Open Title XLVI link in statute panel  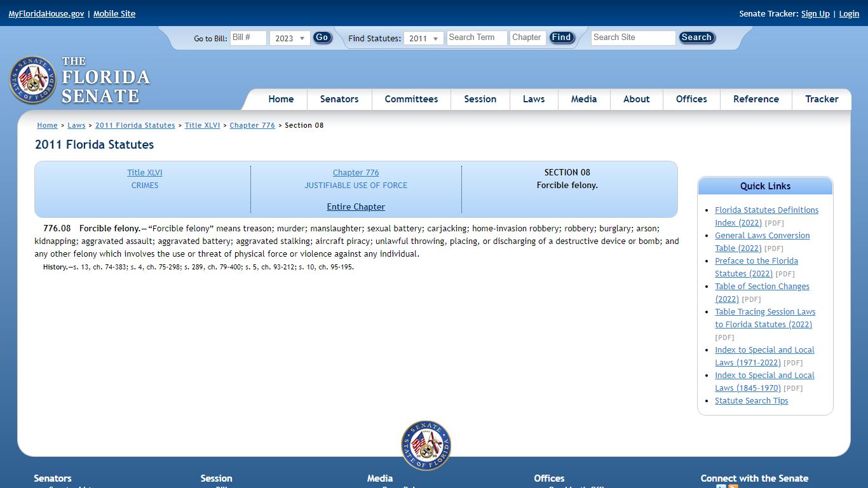pyautogui.click(x=145, y=172)
